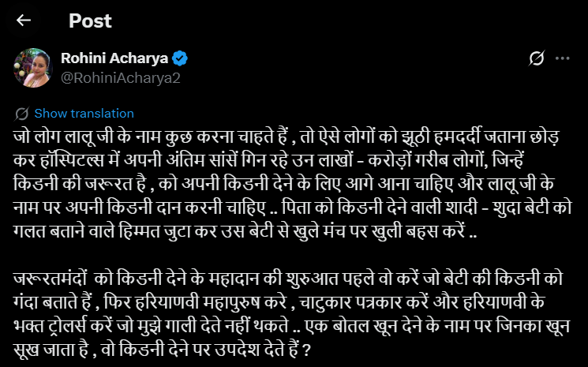This screenshot has width=588, height=367.
Task: Open the three-dot More options menu
Action: point(562,58)
